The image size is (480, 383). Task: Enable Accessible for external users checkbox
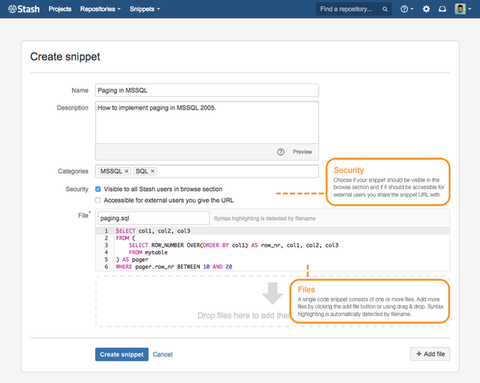(98, 200)
